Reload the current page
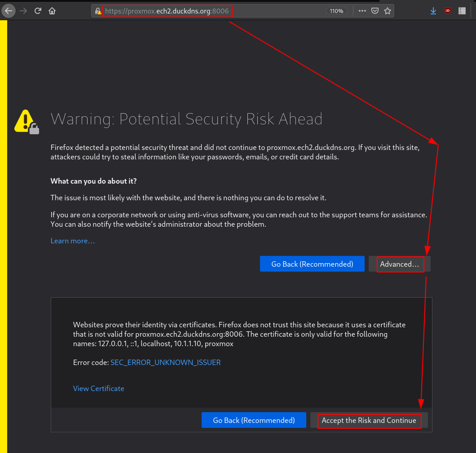This screenshot has width=476, height=453. point(38,11)
